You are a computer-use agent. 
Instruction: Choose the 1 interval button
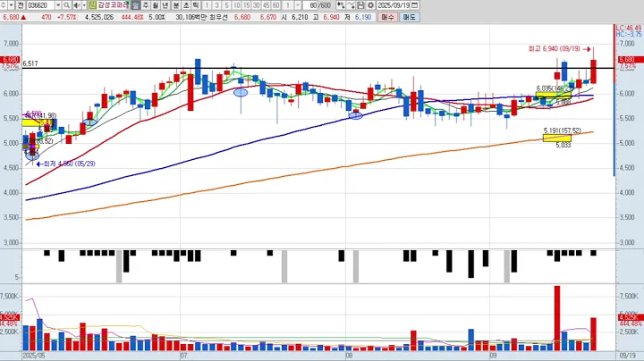207,5
